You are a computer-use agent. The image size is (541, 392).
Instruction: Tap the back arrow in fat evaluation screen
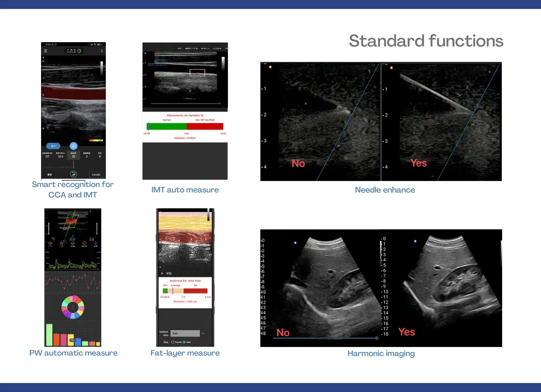162,273
